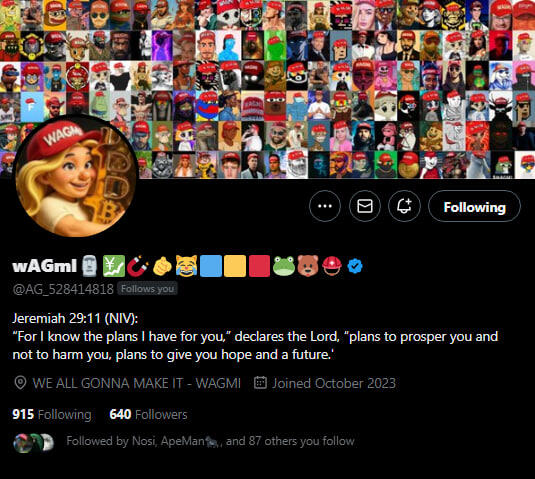Image resolution: width=535 pixels, height=479 pixels.
Task: Click the blue verified checkmark badge
Action: (355, 266)
